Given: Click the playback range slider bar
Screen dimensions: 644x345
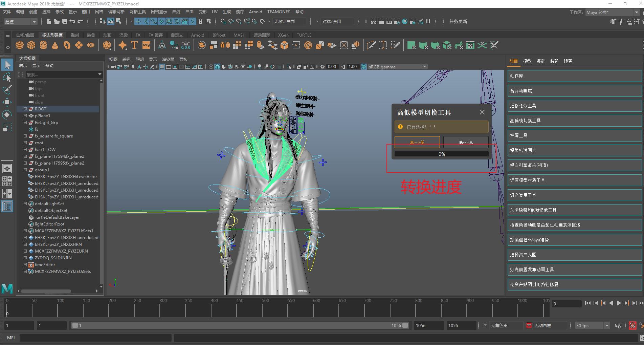Looking at the screenshot, I should pyautogui.click(x=240, y=326).
